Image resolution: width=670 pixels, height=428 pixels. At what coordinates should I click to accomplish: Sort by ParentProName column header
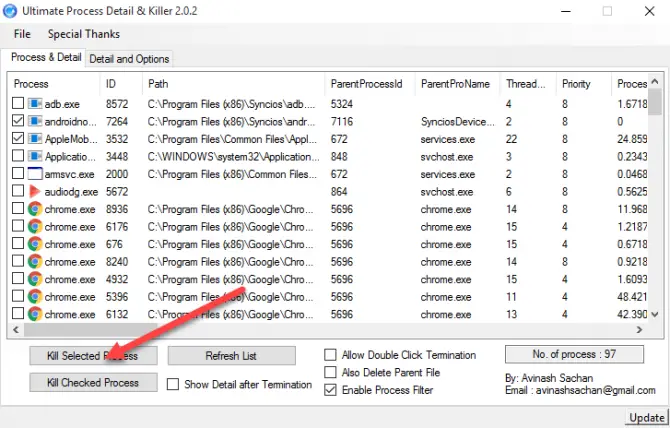coord(457,84)
